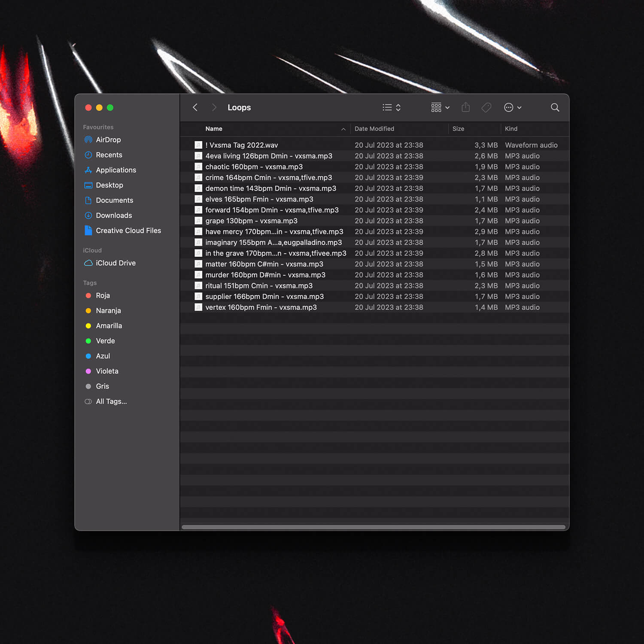644x644 pixels.
Task: Select 'imaginary 155bpm' file
Action: pos(374,243)
